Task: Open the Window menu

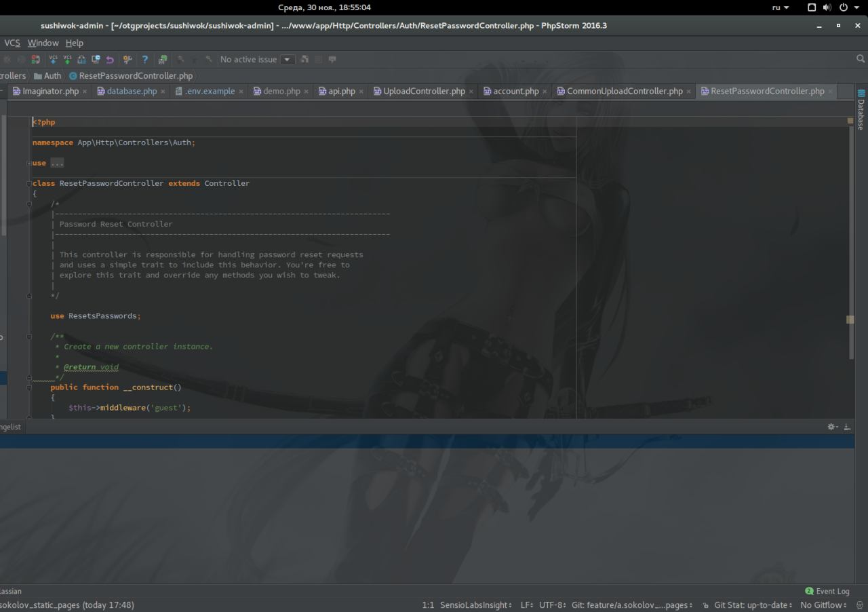Action: (x=43, y=43)
